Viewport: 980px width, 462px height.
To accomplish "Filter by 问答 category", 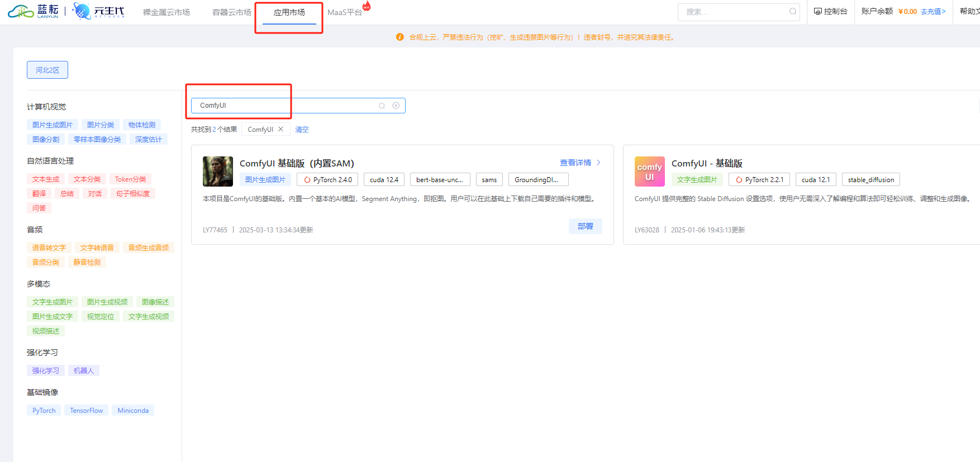I will (39, 208).
